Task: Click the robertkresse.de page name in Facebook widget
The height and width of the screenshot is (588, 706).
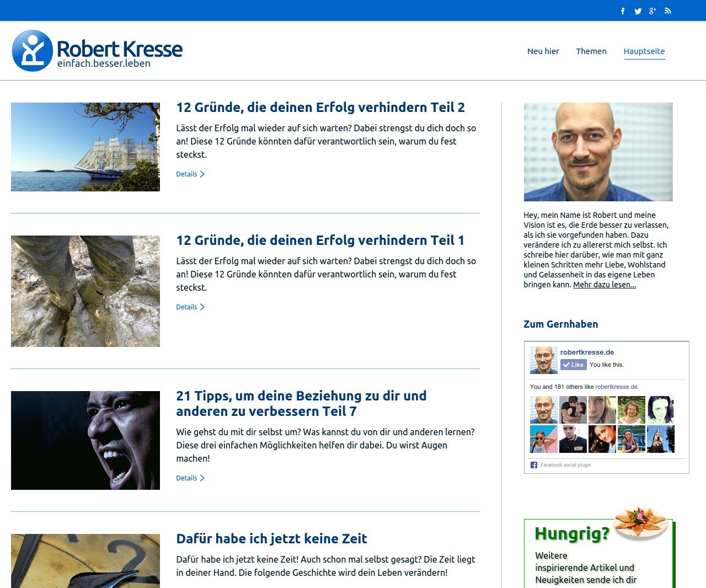Action: [587, 352]
